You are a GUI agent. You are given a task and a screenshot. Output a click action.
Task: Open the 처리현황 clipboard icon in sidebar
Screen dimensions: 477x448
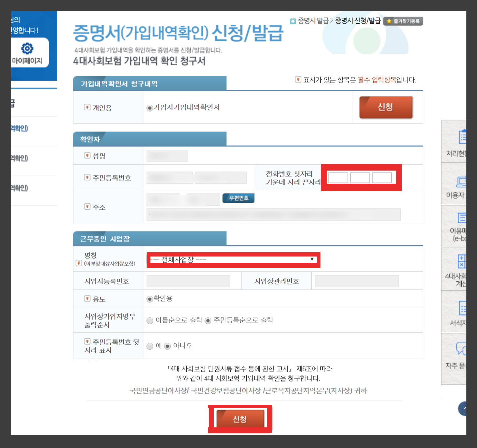(x=462, y=137)
